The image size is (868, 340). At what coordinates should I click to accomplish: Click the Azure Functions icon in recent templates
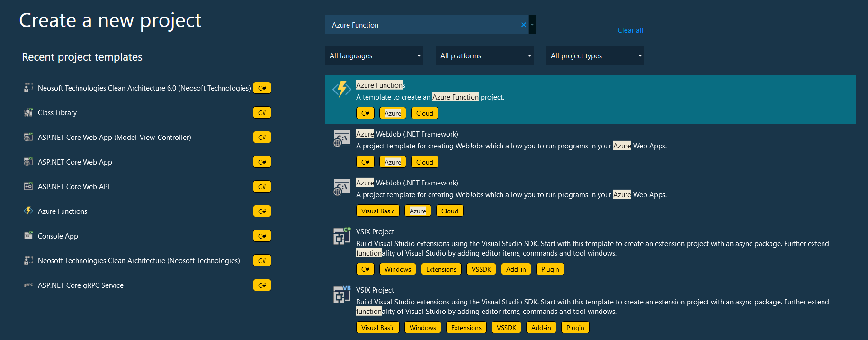28,211
